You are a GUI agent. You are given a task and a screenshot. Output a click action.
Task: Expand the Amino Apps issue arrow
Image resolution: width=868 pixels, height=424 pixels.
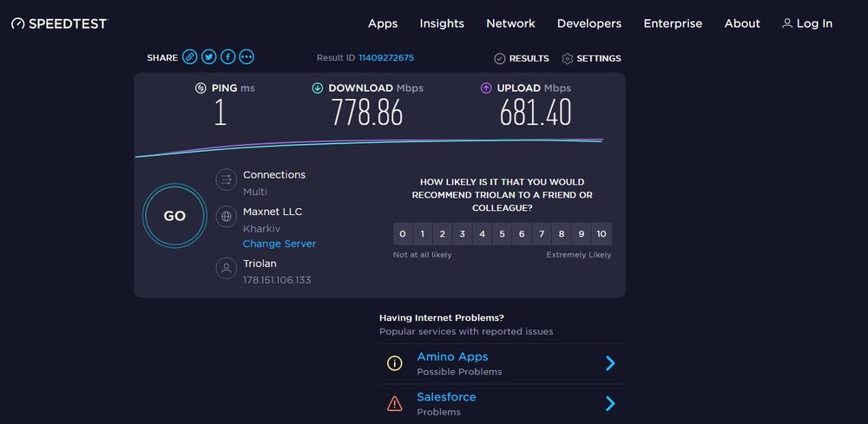[x=610, y=363]
